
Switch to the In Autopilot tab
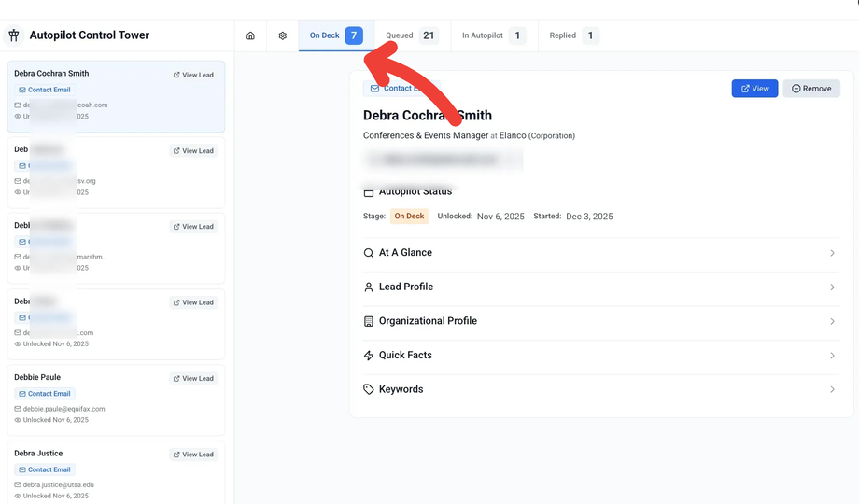click(x=493, y=35)
